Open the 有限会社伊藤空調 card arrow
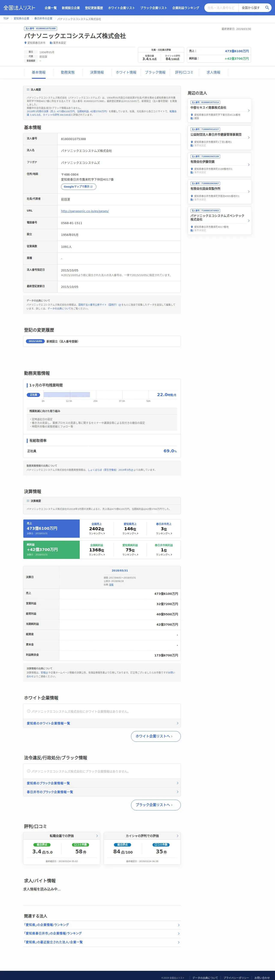This screenshot has height=980, width=275. point(249,165)
